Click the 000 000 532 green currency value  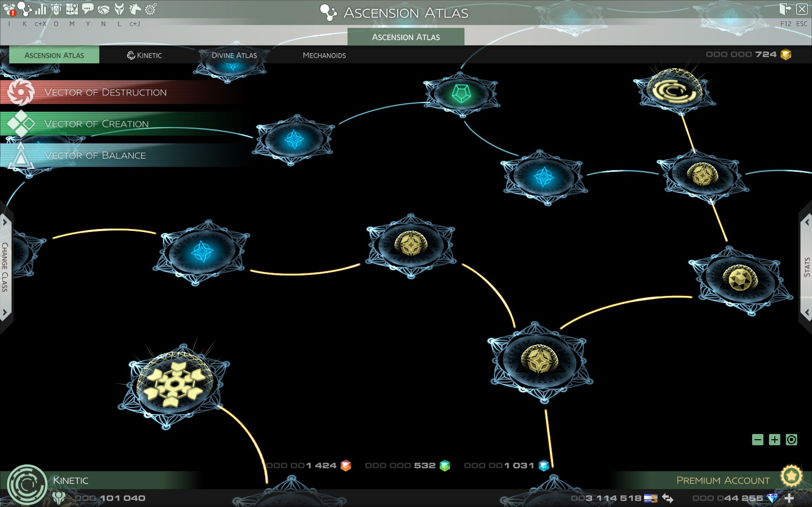pos(400,465)
